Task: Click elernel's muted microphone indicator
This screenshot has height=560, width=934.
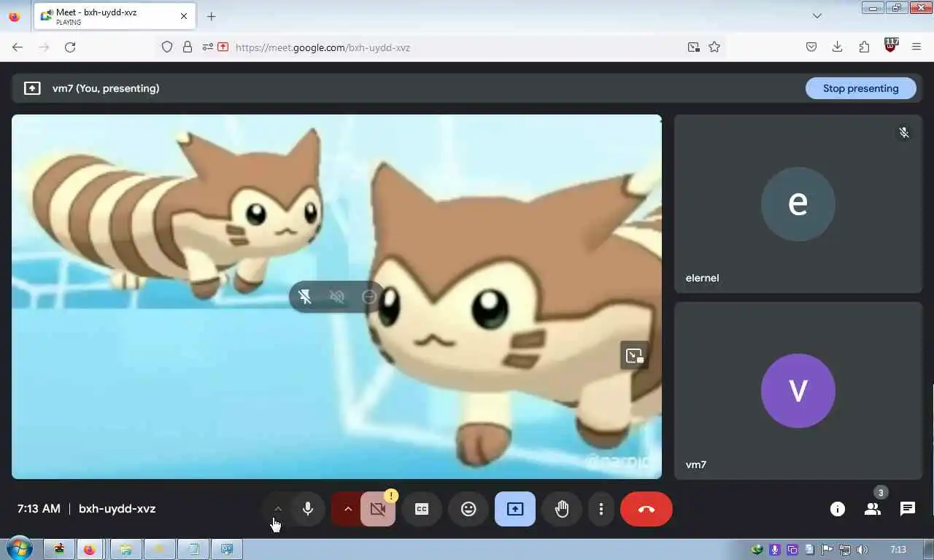Action: 904,133
